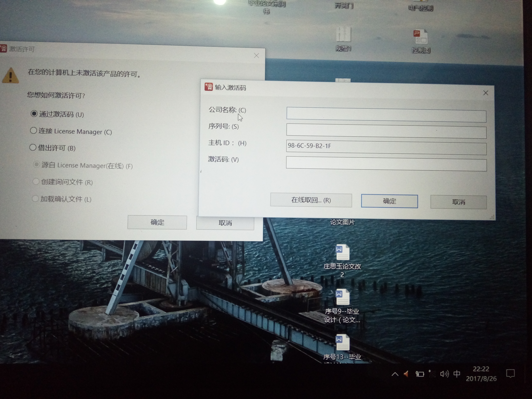Viewport: 532px width, 399px height.
Task: Select 借出许可 (B) radio option
Action: (33, 147)
